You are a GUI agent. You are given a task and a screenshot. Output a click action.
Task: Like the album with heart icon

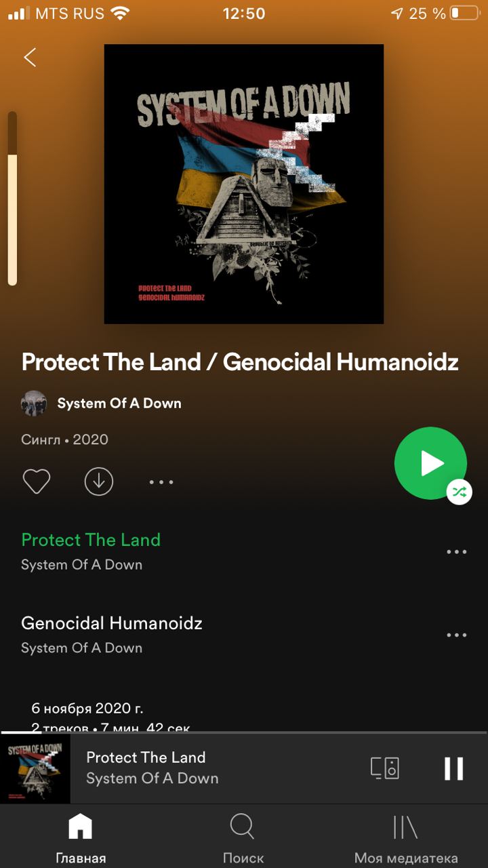37,481
